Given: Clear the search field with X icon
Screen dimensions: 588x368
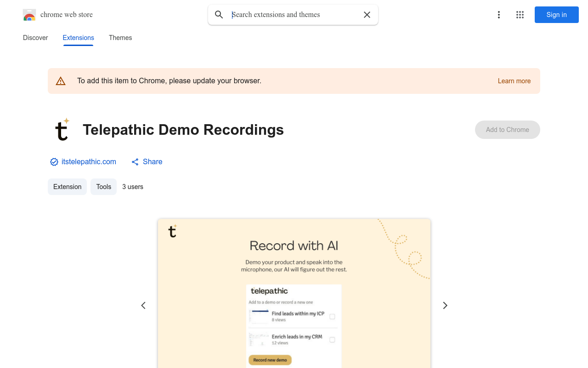Looking at the screenshot, I should pos(367,15).
